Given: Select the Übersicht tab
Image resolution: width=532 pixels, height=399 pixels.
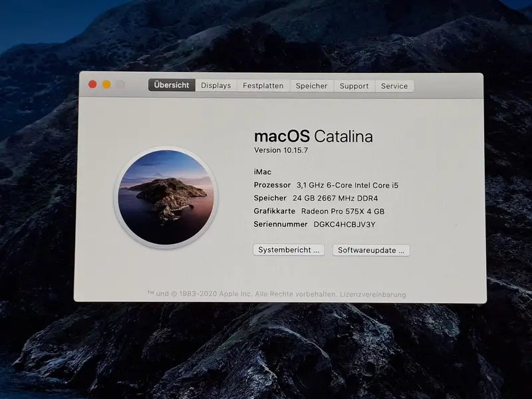Looking at the screenshot, I should point(172,85).
